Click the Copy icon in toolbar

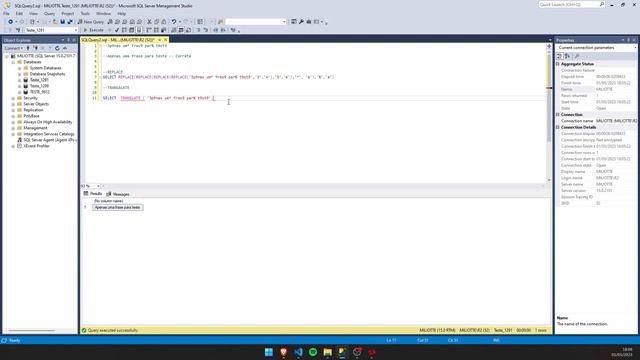[156, 22]
